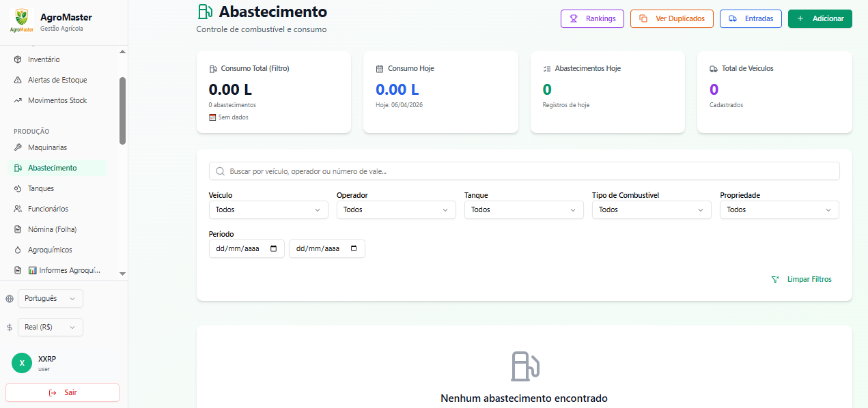The width and height of the screenshot is (868, 408).
Task: Click the vehicle search input field
Action: point(524,171)
